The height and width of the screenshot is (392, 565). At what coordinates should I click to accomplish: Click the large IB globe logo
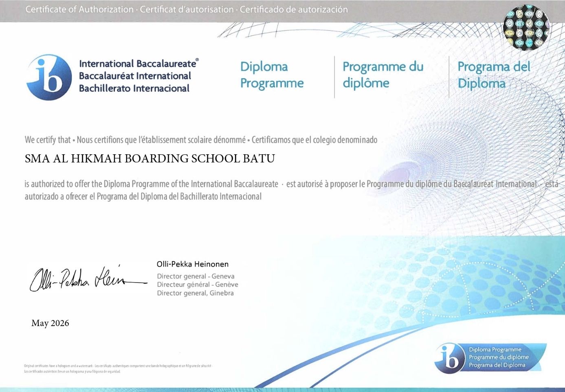49,77
